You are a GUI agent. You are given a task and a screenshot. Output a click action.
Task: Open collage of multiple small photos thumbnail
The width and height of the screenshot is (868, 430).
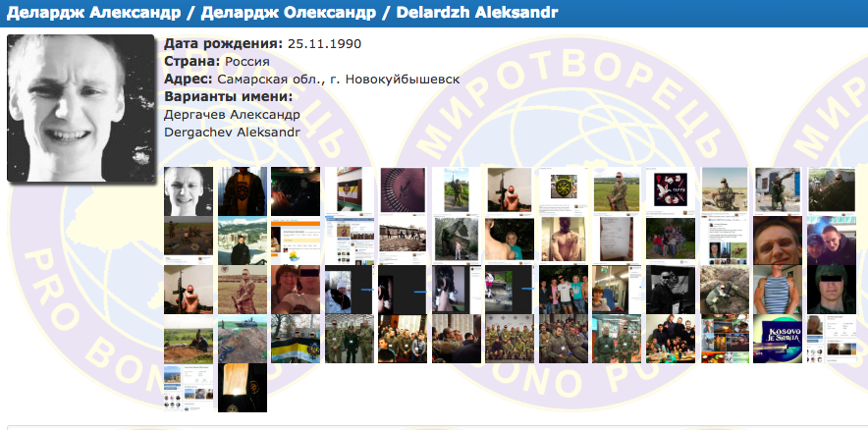(725, 339)
